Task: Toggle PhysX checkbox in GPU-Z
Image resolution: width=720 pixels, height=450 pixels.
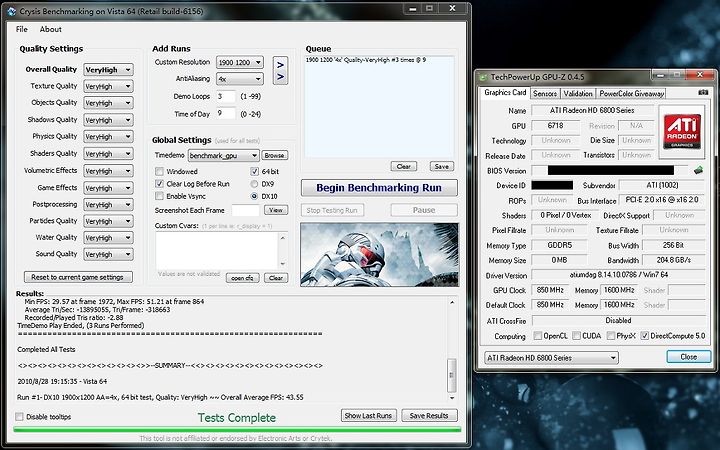Action: point(611,336)
